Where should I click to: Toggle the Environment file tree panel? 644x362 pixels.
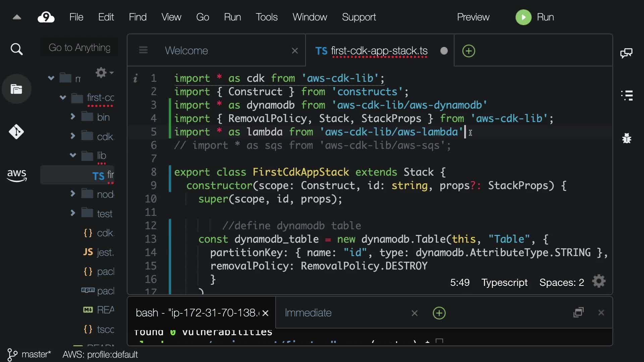16,89
